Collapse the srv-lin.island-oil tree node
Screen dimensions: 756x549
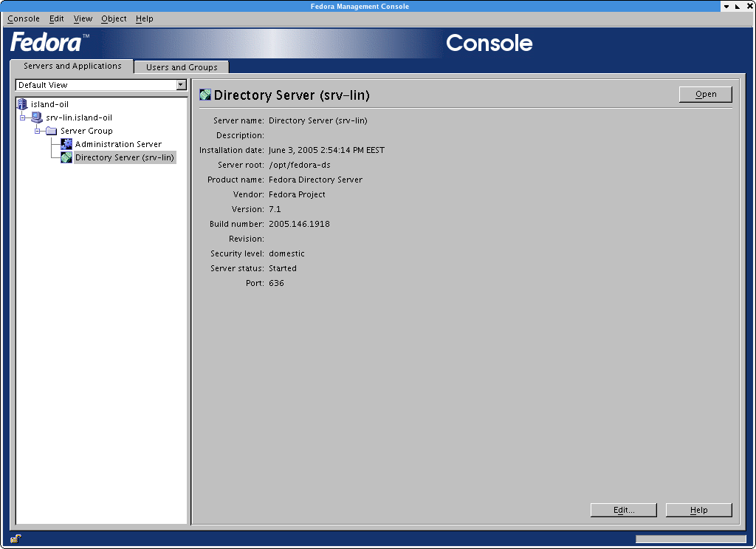22,117
